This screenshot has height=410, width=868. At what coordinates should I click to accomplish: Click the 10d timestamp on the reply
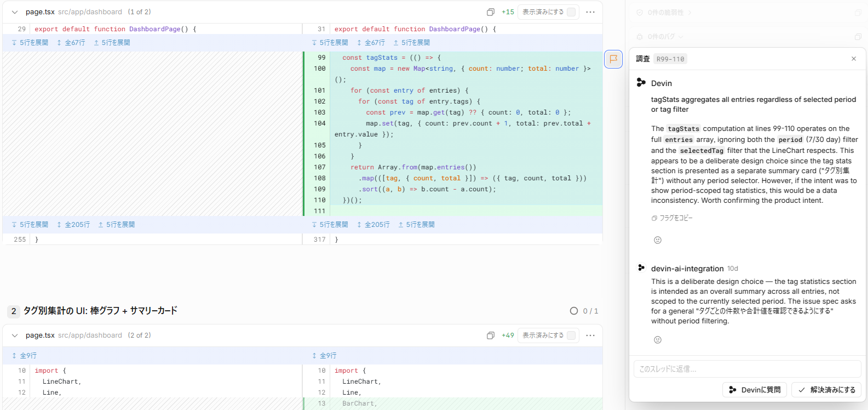tap(733, 269)
